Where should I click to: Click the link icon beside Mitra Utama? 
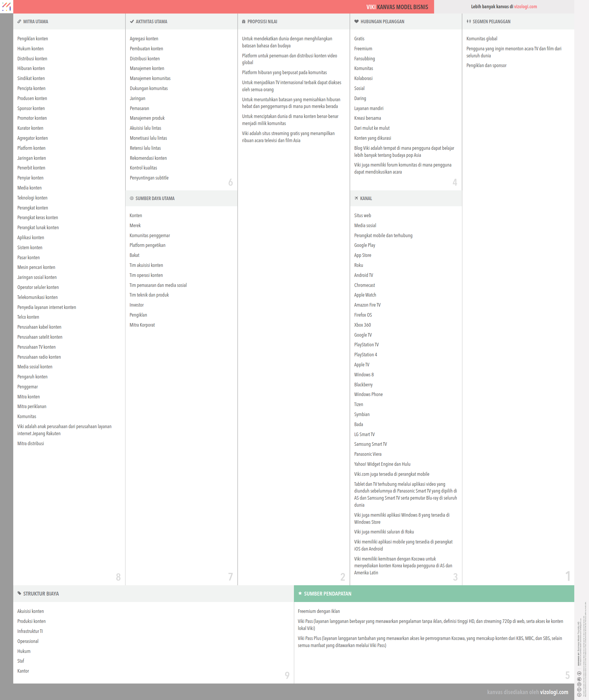pyautogui.click(x=19, y=21)
